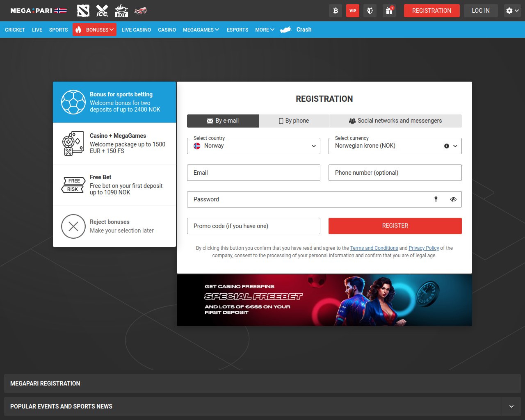Switch to the By phone tab
Image resolution: width=525 pixels, height=420 pixels.
click(294, 121)
